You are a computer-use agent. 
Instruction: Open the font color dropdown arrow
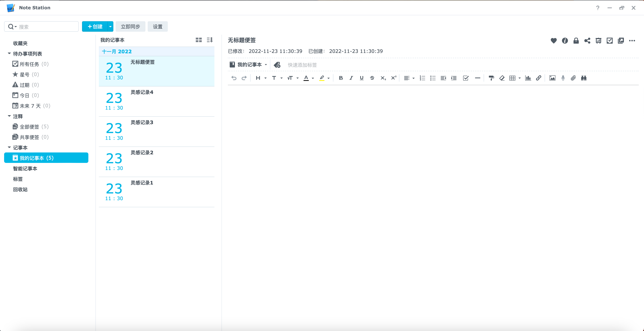pos(313,78)
